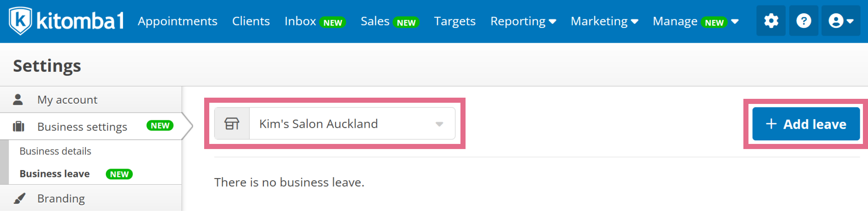Open the Targets page
868x211 pixels.
click(455, 21)
